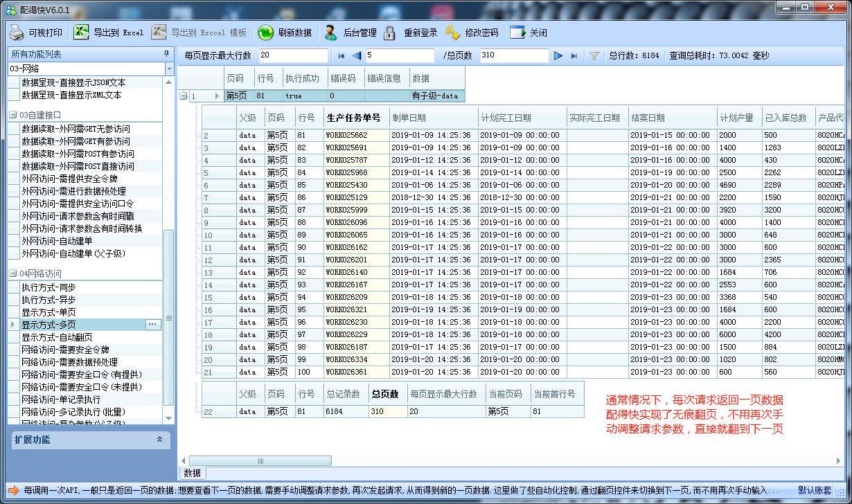The width and height of the screenshot is (852, 504).
Task: Click the 导出到 Excel 模板 toolbar button
Action: (x=199, y=33)
